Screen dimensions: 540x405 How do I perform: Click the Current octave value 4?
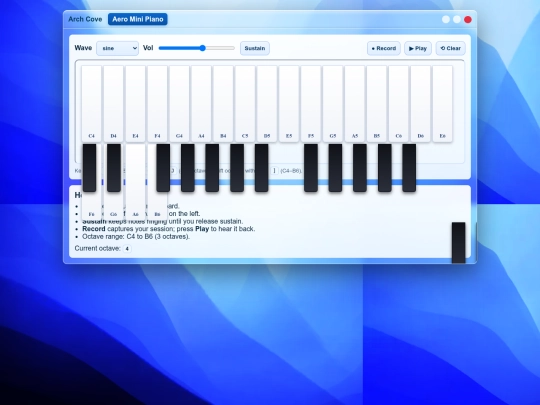[127, 249]
